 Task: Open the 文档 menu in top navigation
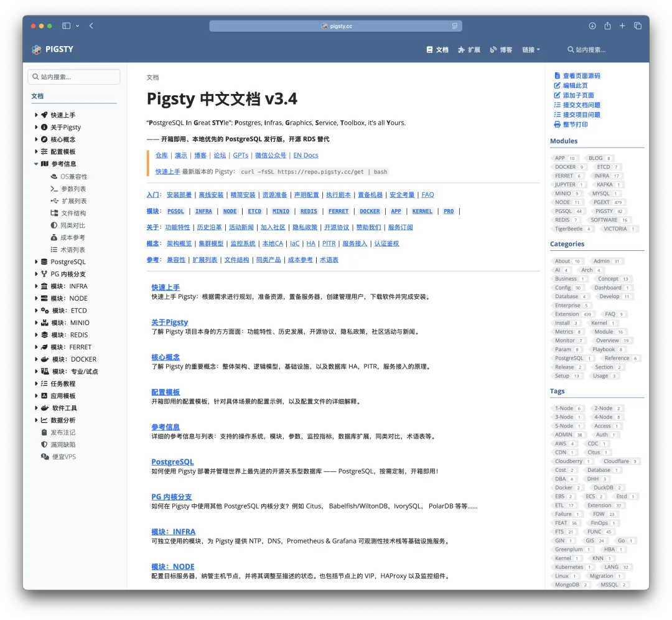437,50
